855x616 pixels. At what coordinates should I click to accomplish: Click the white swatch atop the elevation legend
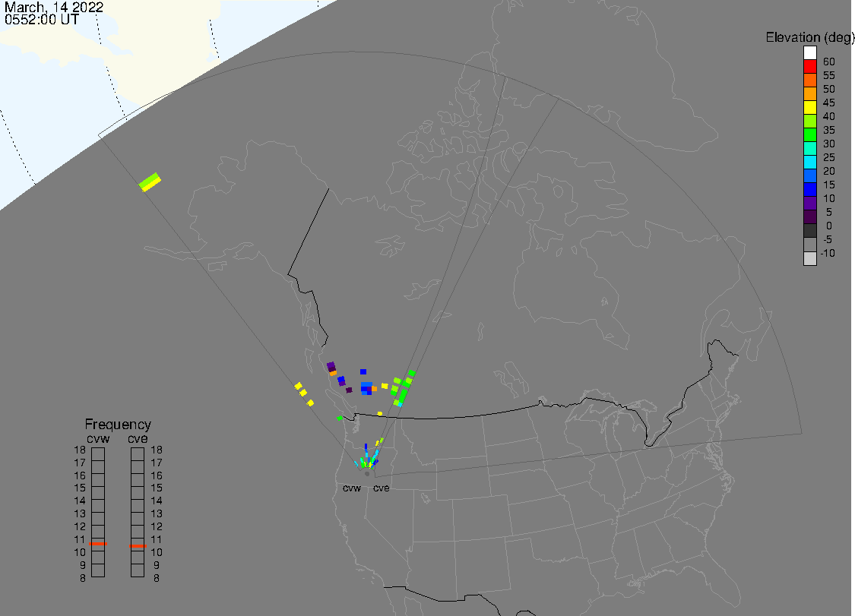coord(809,53)
